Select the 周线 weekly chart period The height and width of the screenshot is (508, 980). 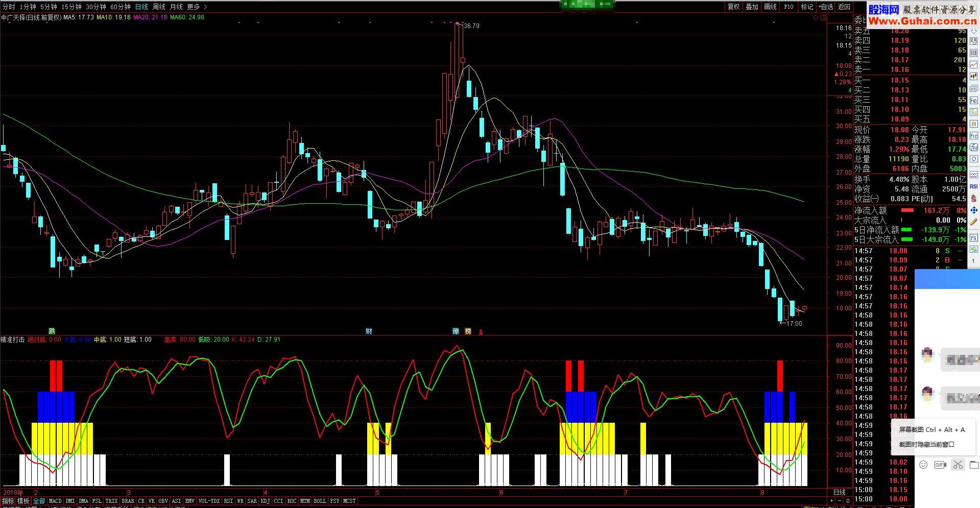(159, 7)
